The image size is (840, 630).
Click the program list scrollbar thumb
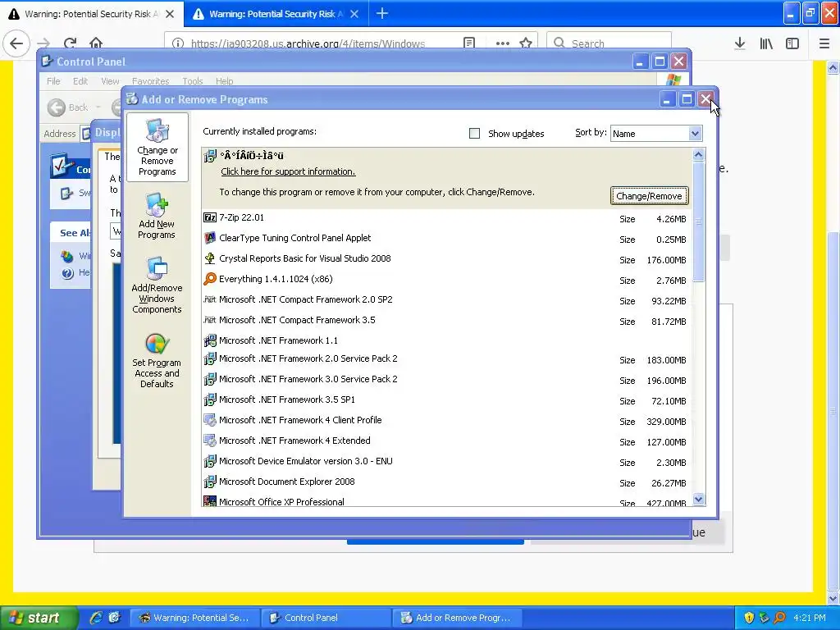click(x=698, y=221)
